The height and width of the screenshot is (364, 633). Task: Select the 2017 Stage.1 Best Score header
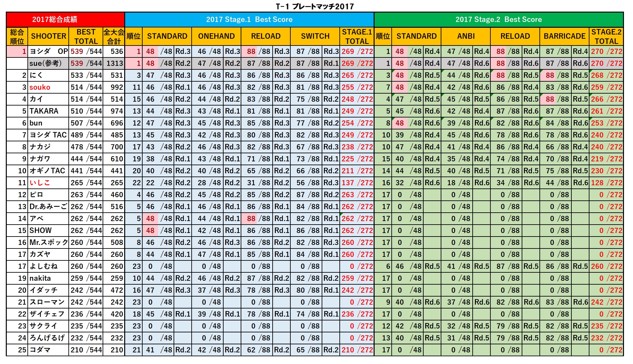click(249, 19)
